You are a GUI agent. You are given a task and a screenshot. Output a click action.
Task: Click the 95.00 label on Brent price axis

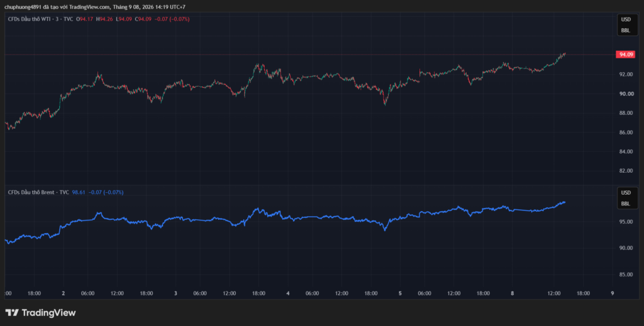(x=626, y=222)
